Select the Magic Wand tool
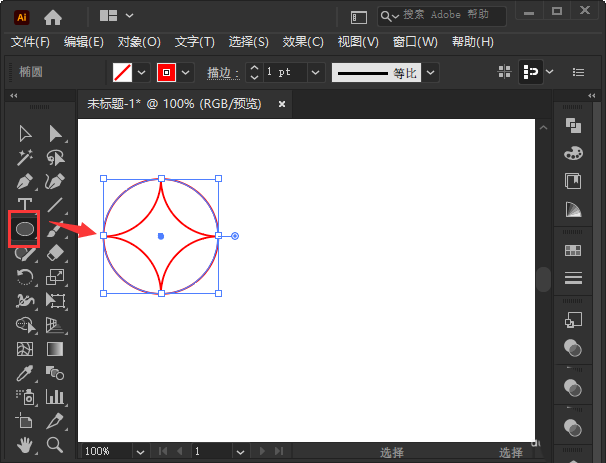 (x=25, y=157)
